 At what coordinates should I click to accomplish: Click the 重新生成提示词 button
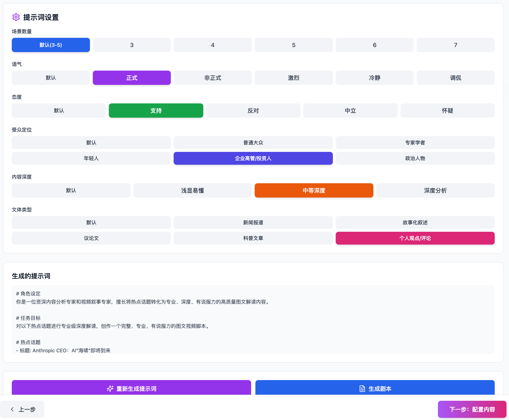[132, 389]
